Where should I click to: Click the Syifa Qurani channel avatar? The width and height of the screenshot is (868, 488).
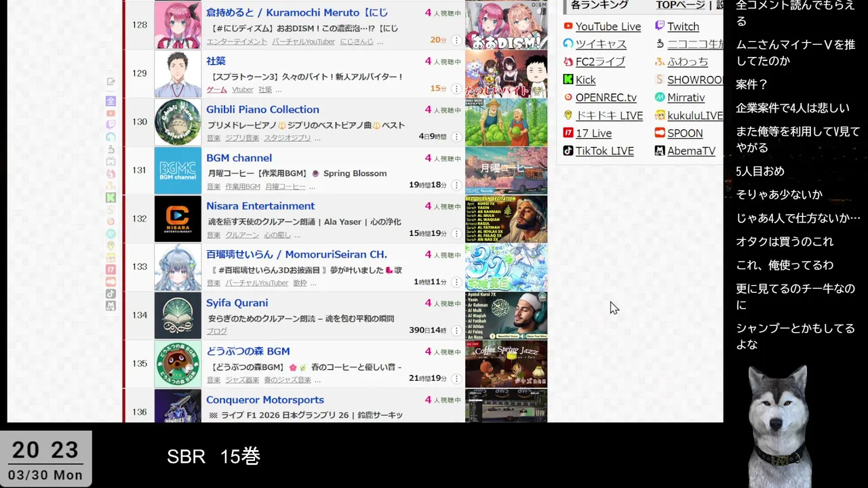[178, 316]
